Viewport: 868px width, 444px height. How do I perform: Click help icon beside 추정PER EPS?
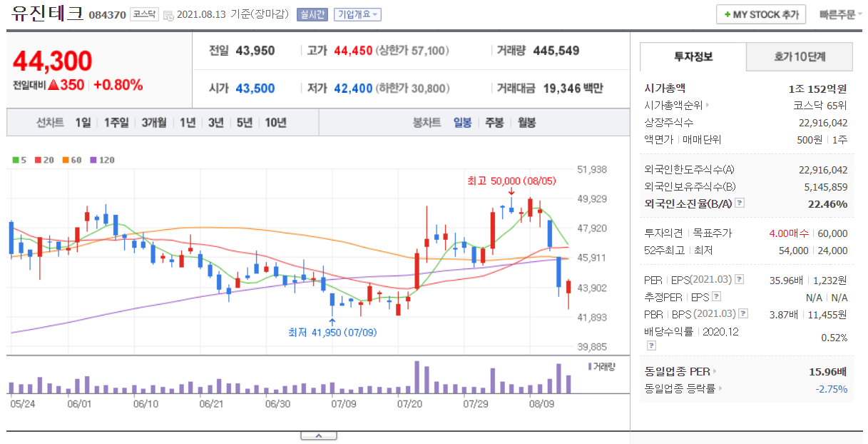pos(716,297)
